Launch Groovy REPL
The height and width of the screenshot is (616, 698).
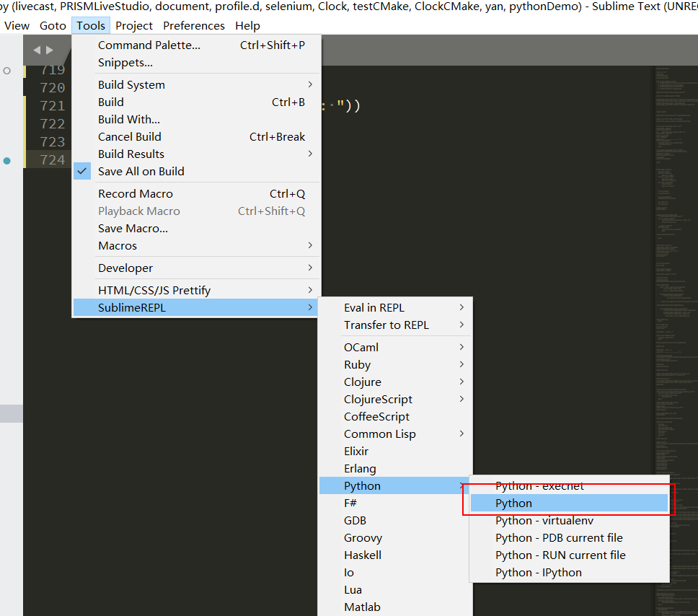[395, 537]
